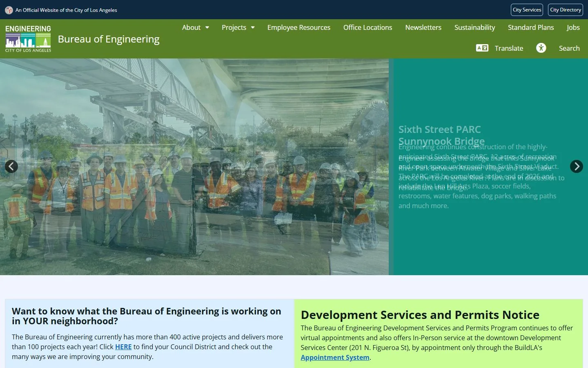Select the Sixth Street PARC slide heading

point(440,129)
